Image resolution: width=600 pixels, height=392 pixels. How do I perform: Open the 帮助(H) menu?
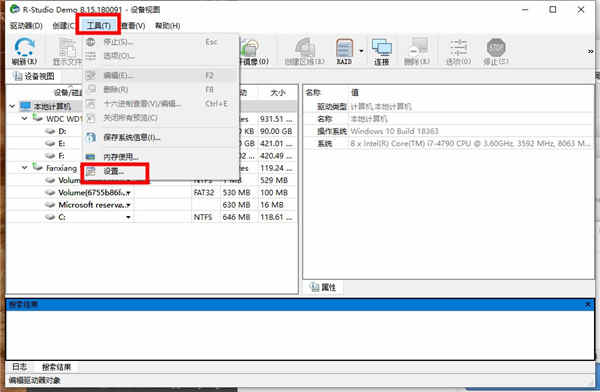point(167,26)
